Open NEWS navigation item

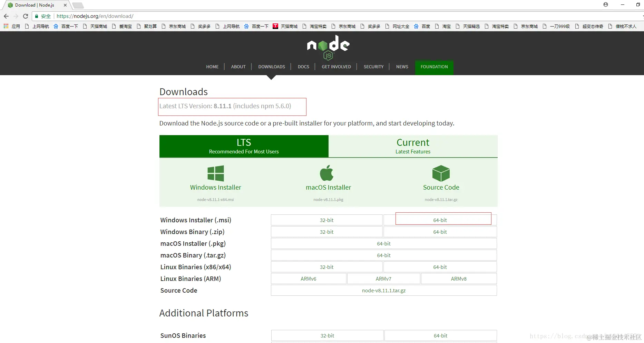402,67
